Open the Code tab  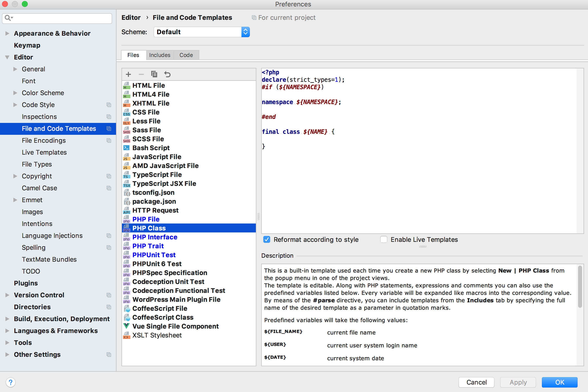tap(186, 55)
